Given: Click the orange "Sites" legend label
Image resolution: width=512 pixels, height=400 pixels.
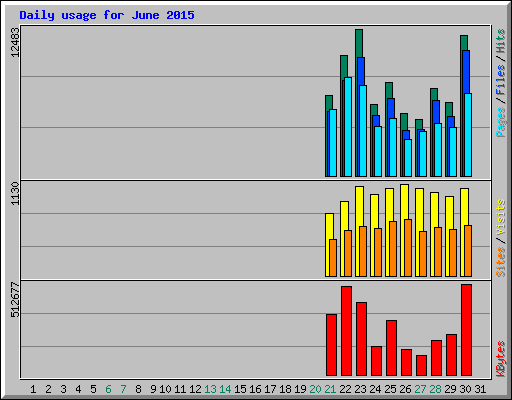Looking at the screenshot, I should (501, 262).
